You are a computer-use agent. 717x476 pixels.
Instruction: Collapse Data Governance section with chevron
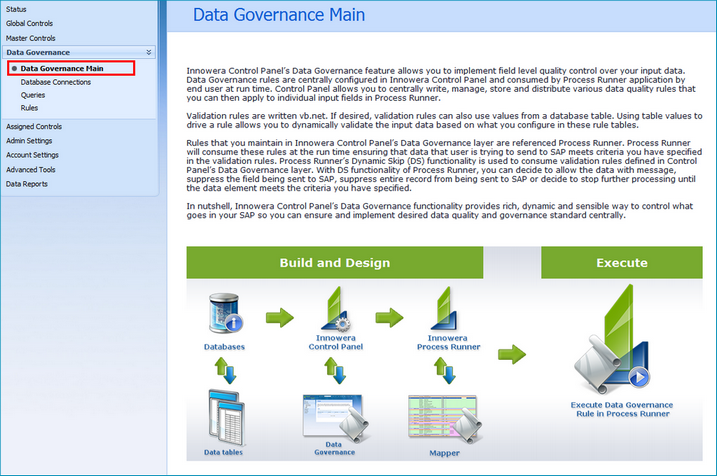coord(149,52)
